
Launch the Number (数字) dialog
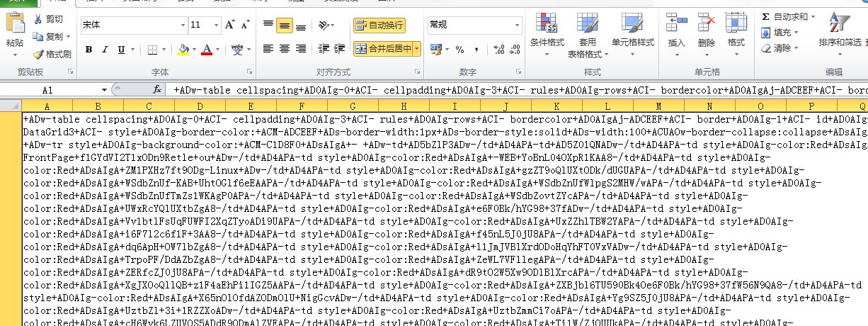click(519, 72)
